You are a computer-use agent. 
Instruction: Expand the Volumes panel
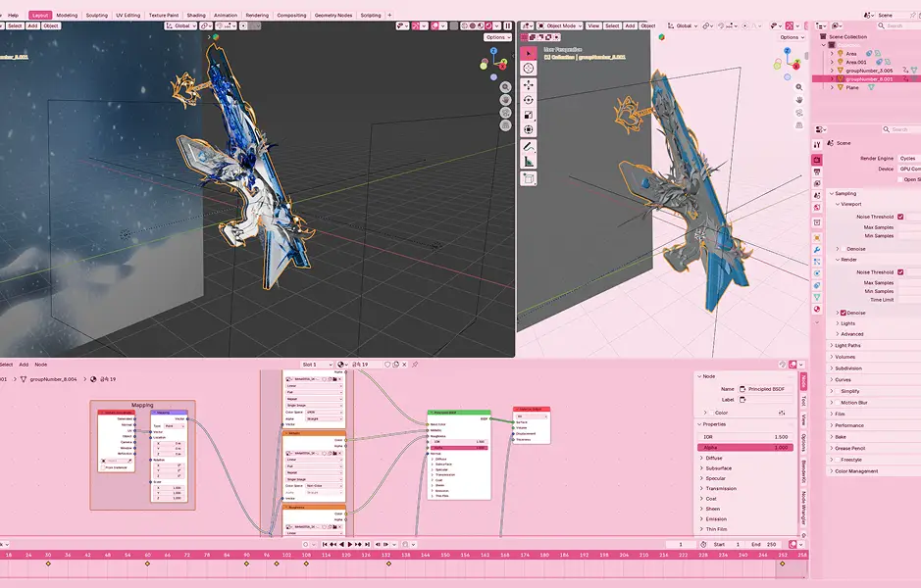[875, 357]
